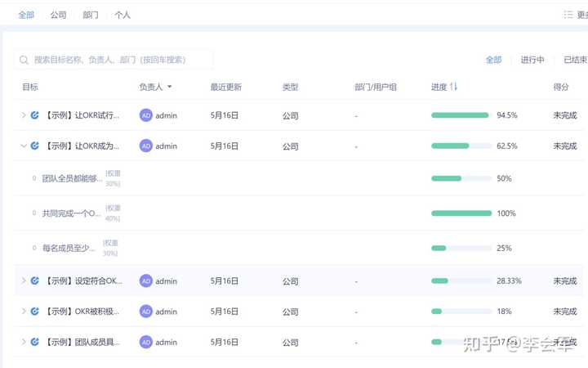The image size is (588, 368).
Task: Switch to the 个人 tab
Action: click(122, 15)
